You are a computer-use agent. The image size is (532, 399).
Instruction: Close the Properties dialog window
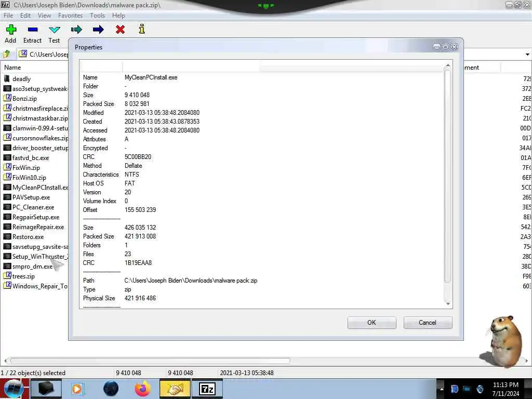454,47
